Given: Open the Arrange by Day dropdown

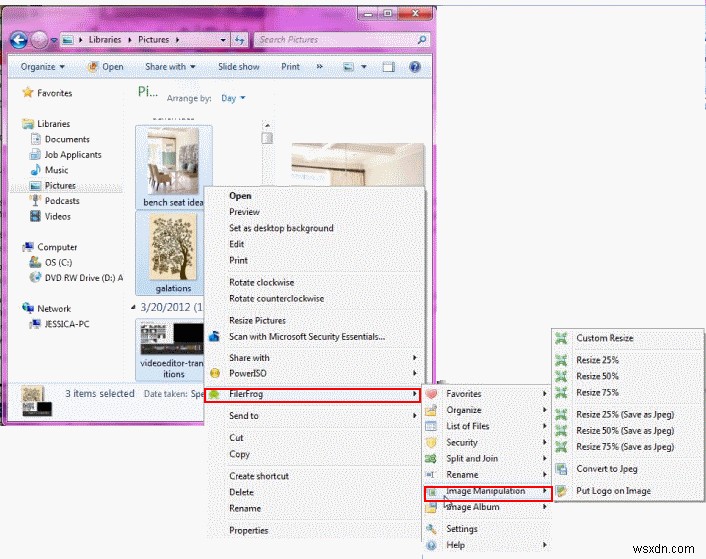Looking at the screenshot, I should (x=233, y=98).
